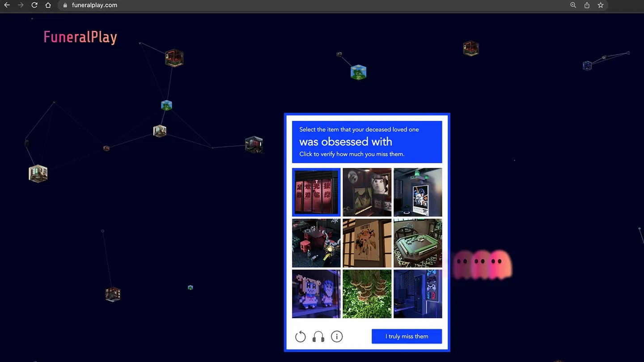Click the tiny green cube at the bottom

pyautogui.click(x=190, y=288)
